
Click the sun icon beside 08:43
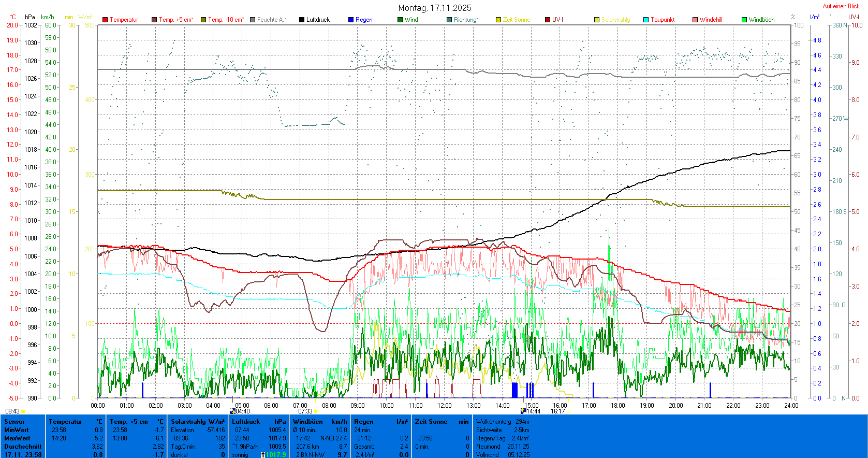23,411
